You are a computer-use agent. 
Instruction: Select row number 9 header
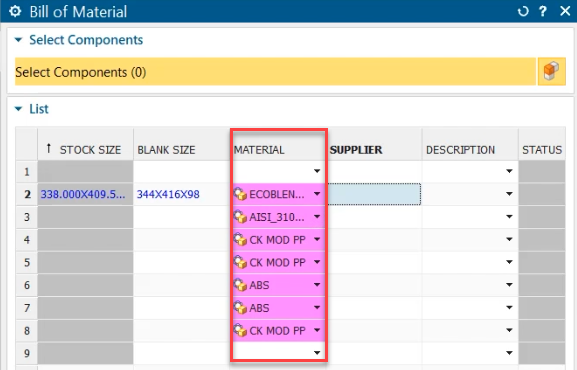click(26, 353)
